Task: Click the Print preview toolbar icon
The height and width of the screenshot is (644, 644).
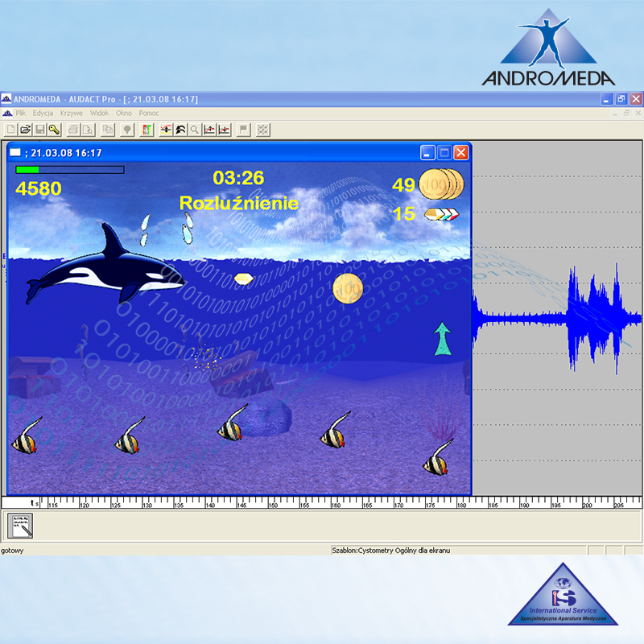Action: [x=87, y=129]
